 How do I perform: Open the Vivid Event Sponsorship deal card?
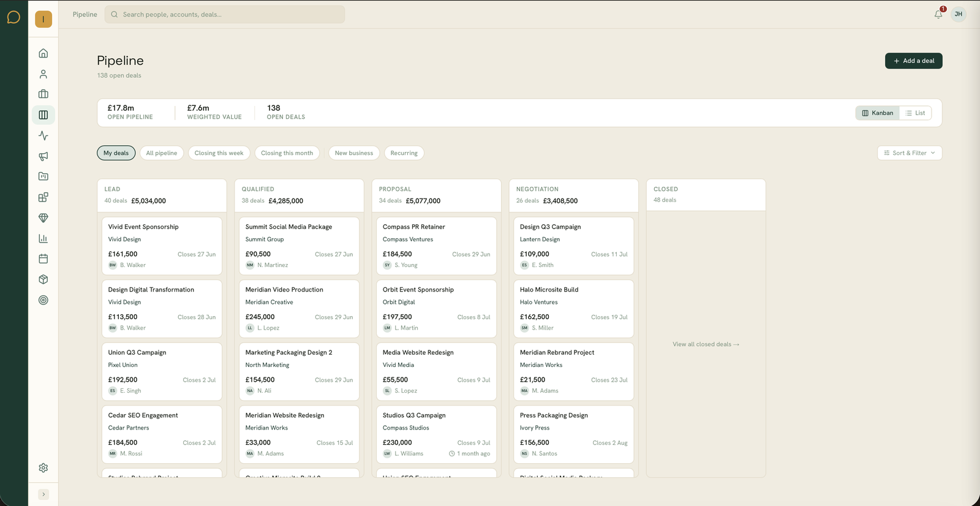[x=162, y=246]
